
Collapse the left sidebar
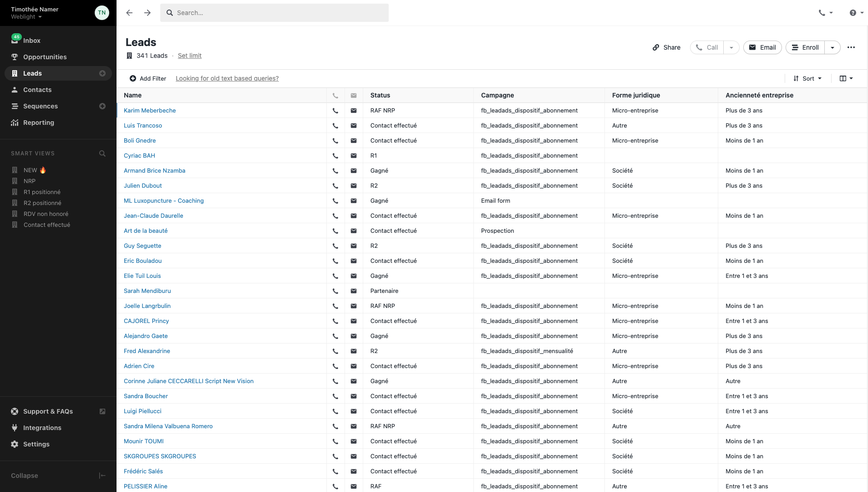pos(102,476)
